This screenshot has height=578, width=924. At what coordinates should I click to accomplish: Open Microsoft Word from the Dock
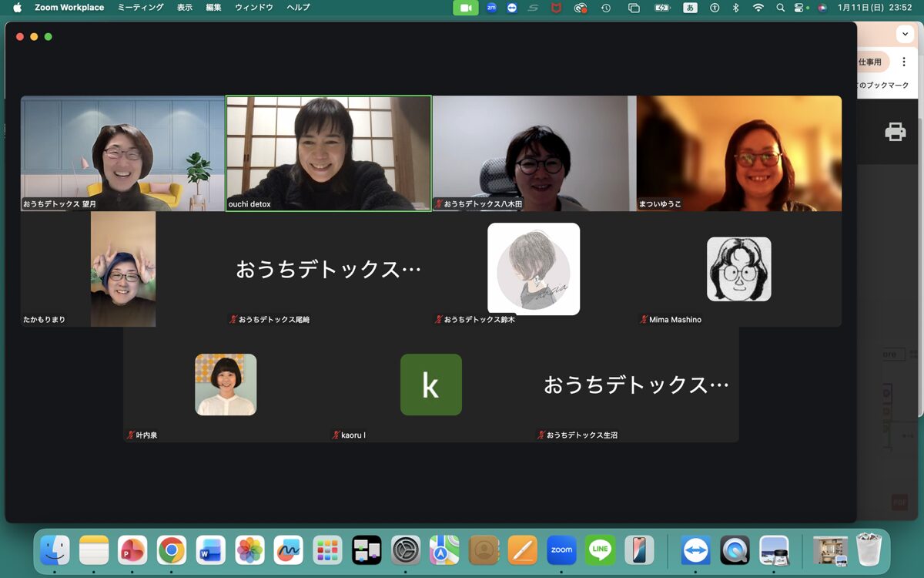(x=210, y=549)
